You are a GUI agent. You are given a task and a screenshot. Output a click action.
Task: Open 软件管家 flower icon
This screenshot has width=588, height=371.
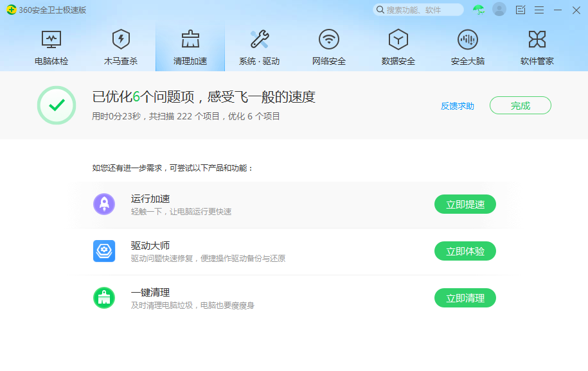[537, 39]
